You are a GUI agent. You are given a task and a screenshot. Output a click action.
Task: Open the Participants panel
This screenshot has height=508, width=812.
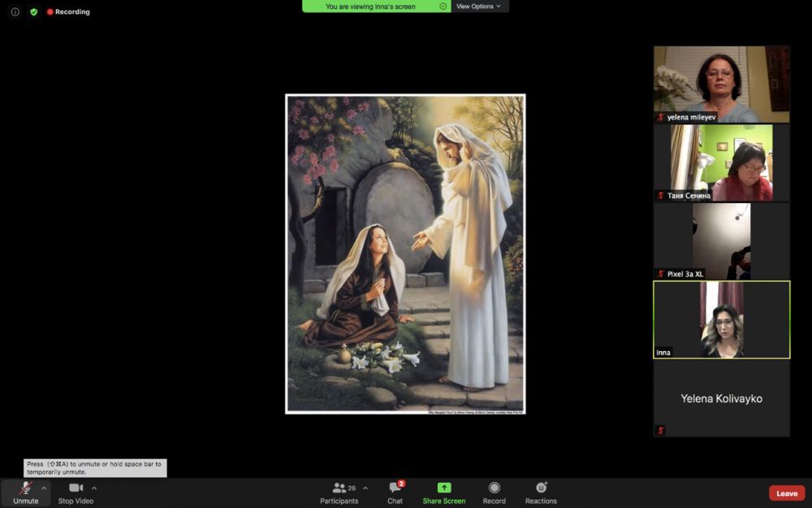339,493
